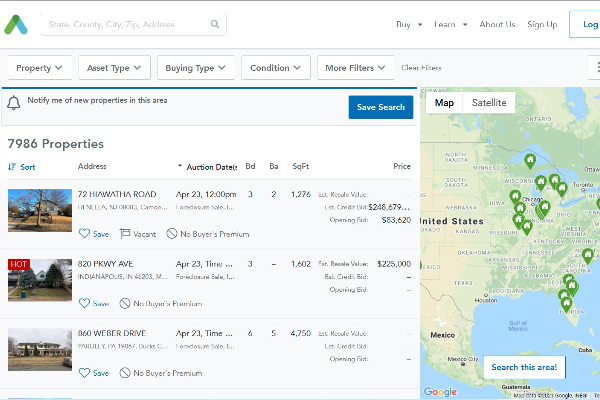Sort by Auction Date column
Image resolution: width=600 pixels, height=400 pixels.
pos(207,167)
